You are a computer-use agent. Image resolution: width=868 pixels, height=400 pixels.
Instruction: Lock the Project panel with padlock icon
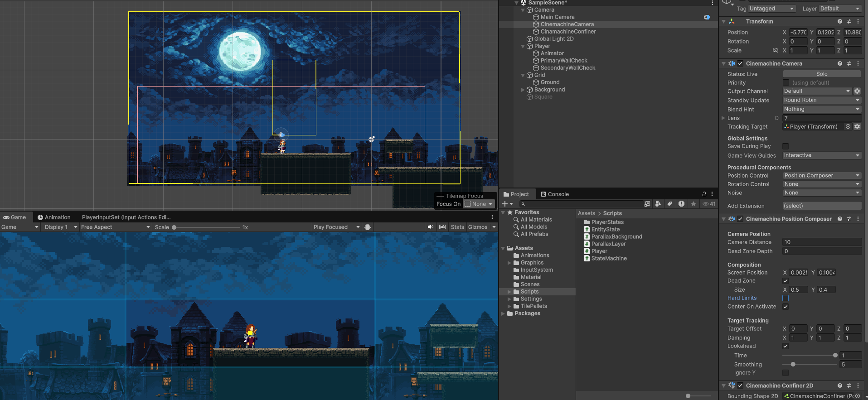coord(704,194)
